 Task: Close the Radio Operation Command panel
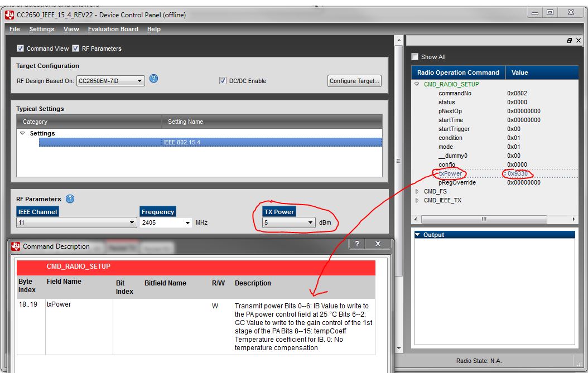579,41
